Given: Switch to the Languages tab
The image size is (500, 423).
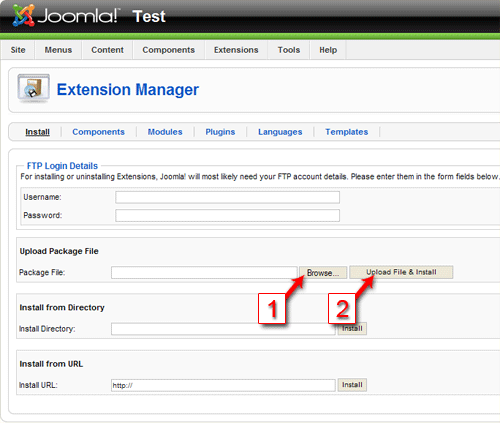Looking at the screenshot, I should tap(280, 132).
